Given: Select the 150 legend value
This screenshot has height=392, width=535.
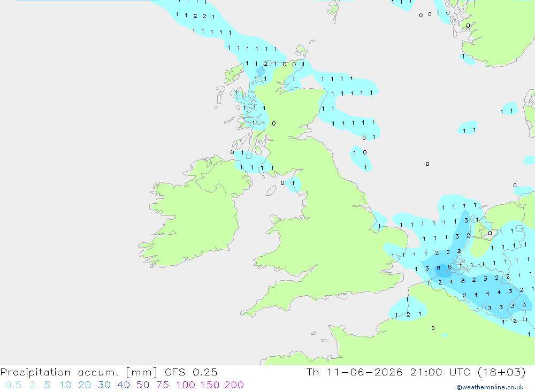Looking at the screenshot, I should [210, 385].
